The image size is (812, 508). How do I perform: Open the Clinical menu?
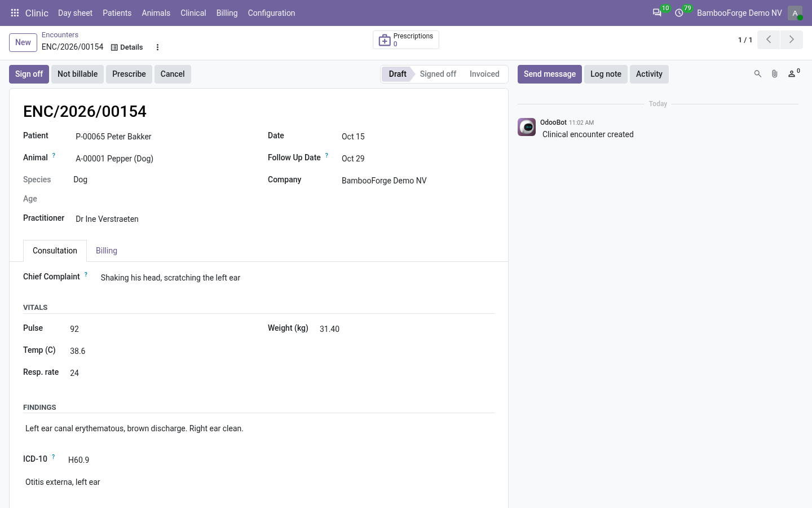[x=193, y=13]
